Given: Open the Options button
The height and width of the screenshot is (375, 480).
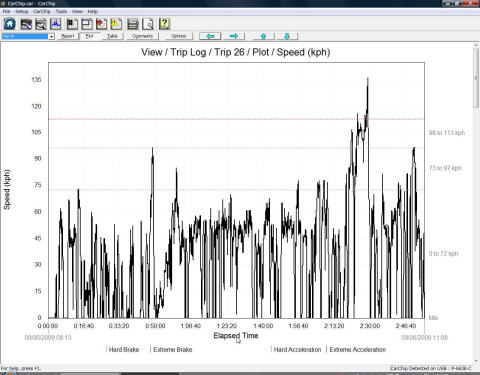Looking at the screenshot, I should [179, 36].
